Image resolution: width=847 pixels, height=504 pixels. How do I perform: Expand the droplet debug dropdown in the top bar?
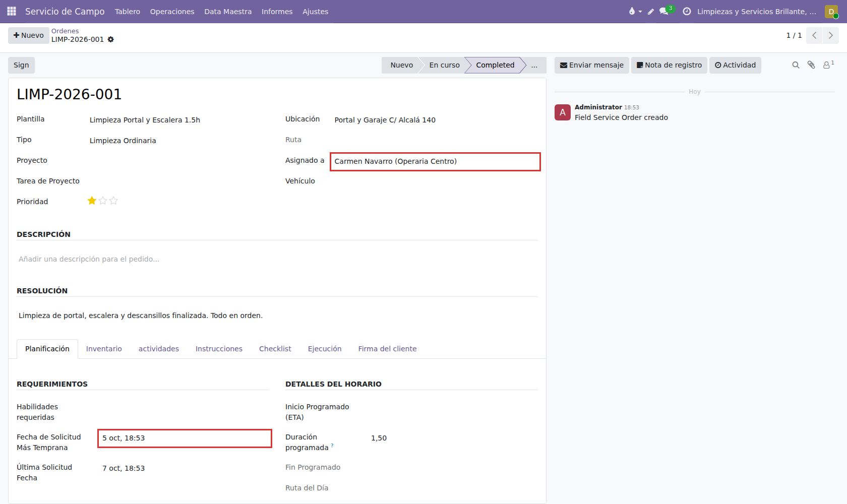click(x=635, y=11)
